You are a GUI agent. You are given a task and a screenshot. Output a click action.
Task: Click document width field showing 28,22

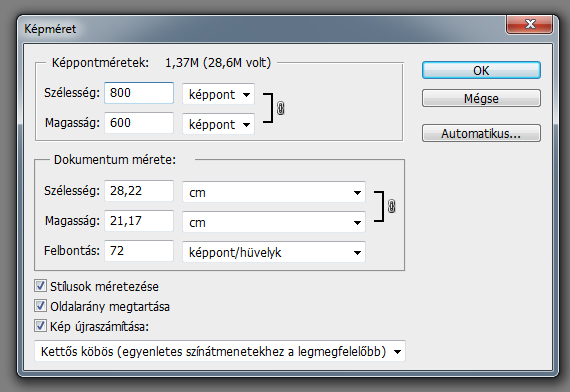pyautogui.click(x=139, y=191)
